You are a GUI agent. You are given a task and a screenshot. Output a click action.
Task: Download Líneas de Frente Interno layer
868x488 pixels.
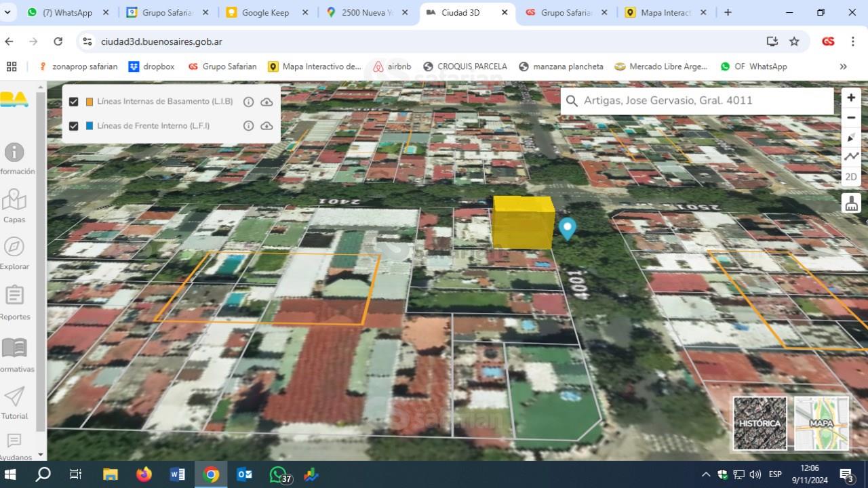pyautogui.click(x=267, y=126)
